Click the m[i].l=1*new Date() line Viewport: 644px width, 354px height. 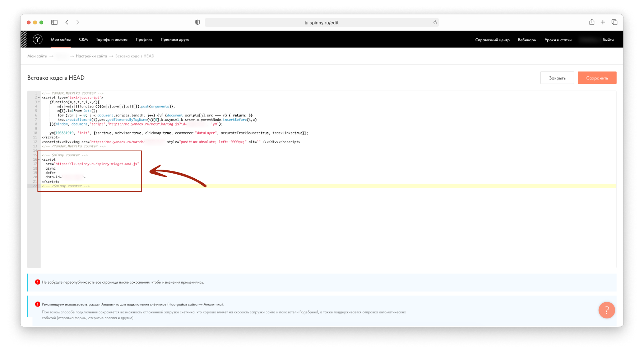pos(77,111)
